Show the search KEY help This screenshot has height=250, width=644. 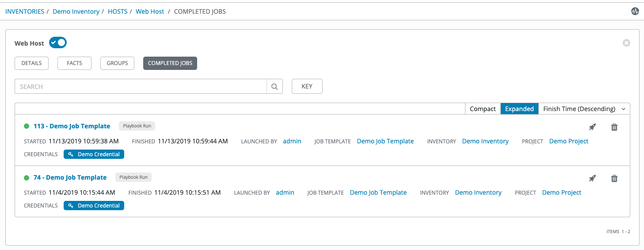[307, 87]
